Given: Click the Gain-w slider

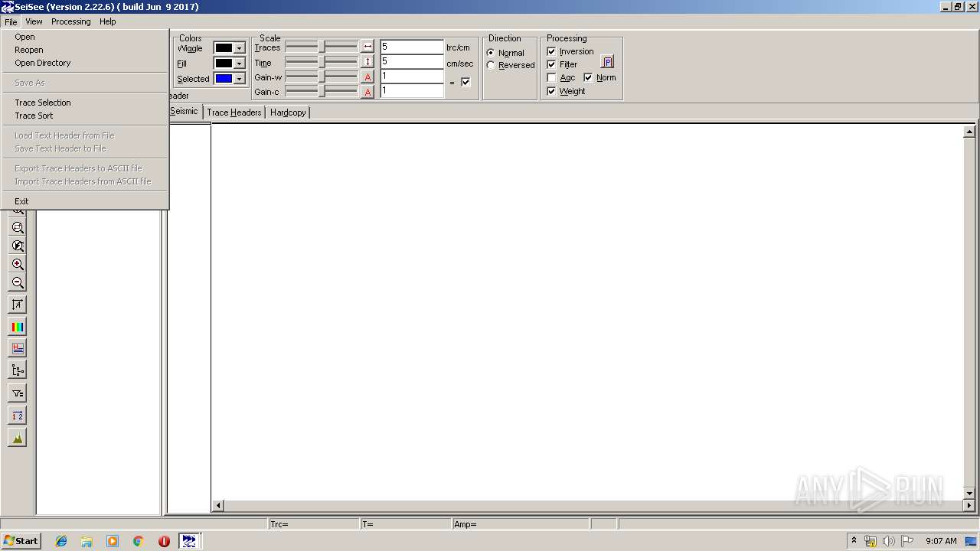Looking at the screenshot, I should point(322,77).
